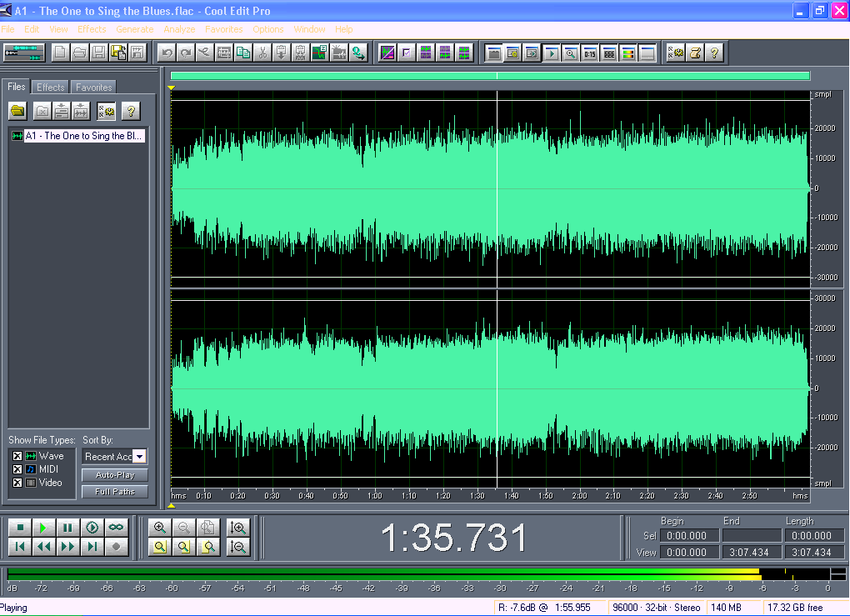
Task: Toggle the Wave file type checkbox
Action: coord(17,456)
